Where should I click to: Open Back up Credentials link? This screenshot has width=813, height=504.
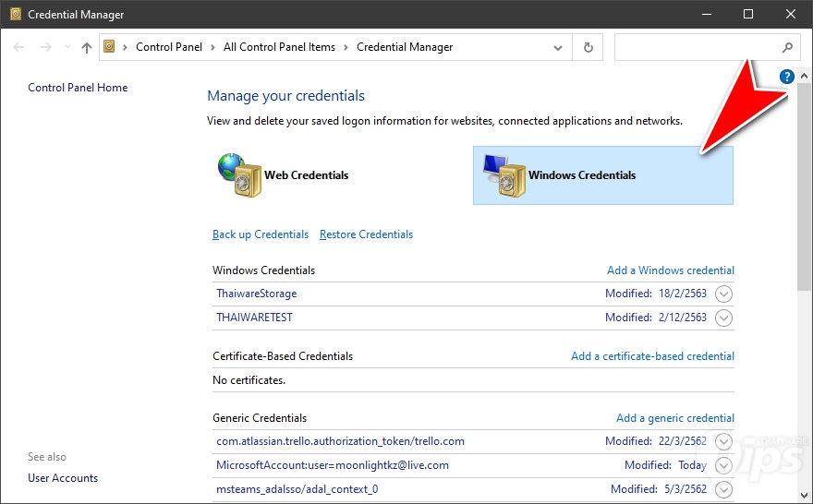coord(261,234)
